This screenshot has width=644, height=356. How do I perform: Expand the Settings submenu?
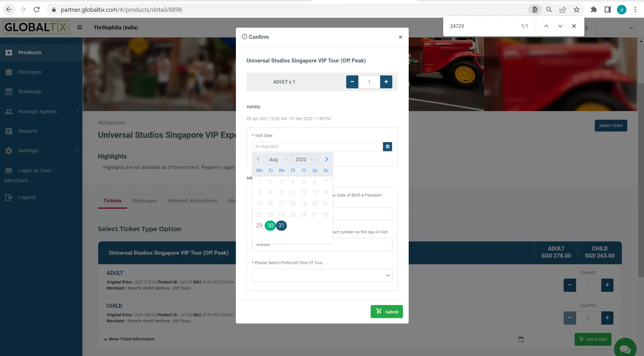tap(41, 151)
